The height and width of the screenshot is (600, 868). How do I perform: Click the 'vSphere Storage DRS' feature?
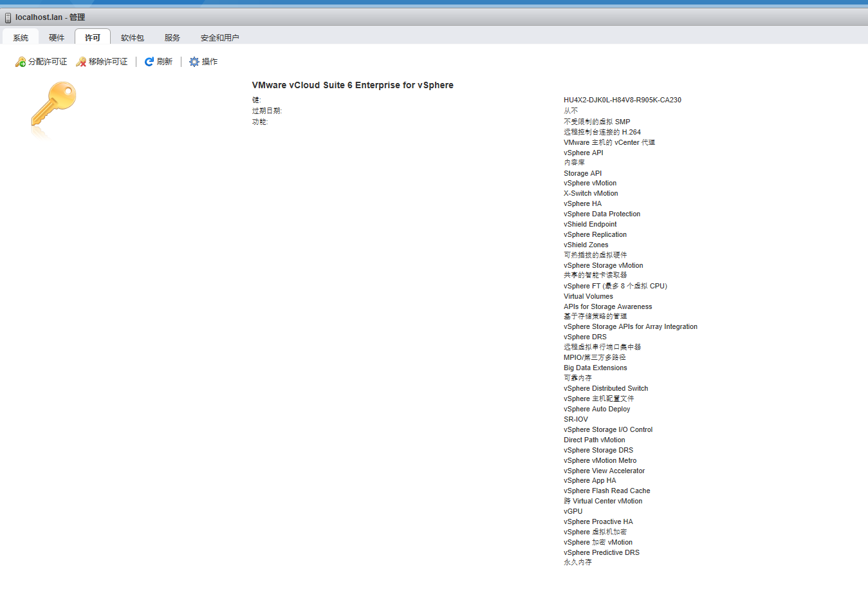pos(598,450)
